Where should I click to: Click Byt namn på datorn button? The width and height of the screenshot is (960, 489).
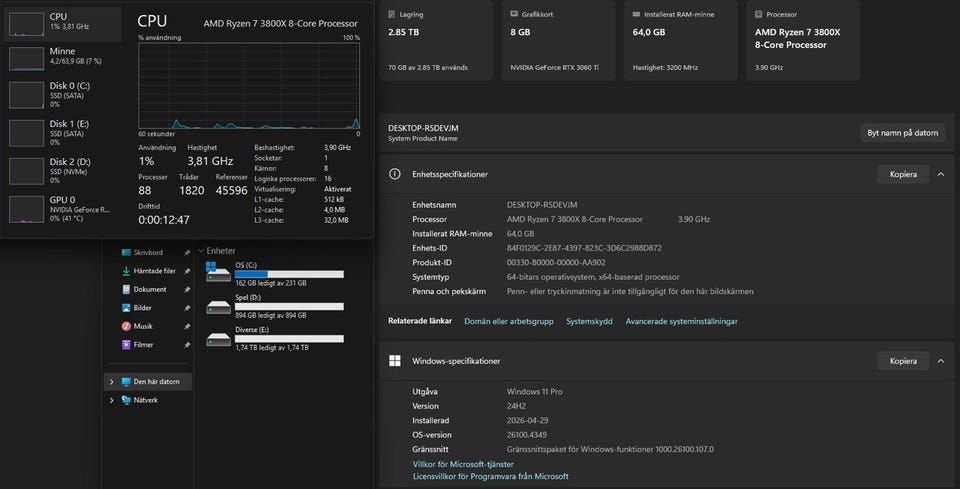[902, 133]
